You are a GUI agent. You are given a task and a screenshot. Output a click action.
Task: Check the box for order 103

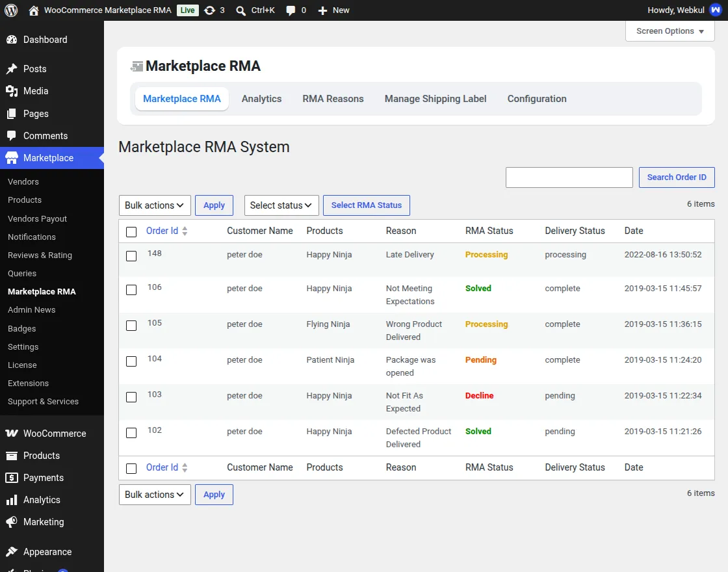pos(131,397)
